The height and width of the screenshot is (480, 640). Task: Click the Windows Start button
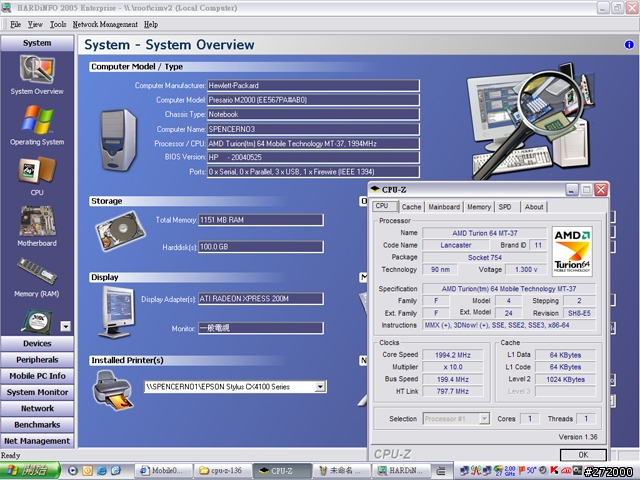point(30,470)
